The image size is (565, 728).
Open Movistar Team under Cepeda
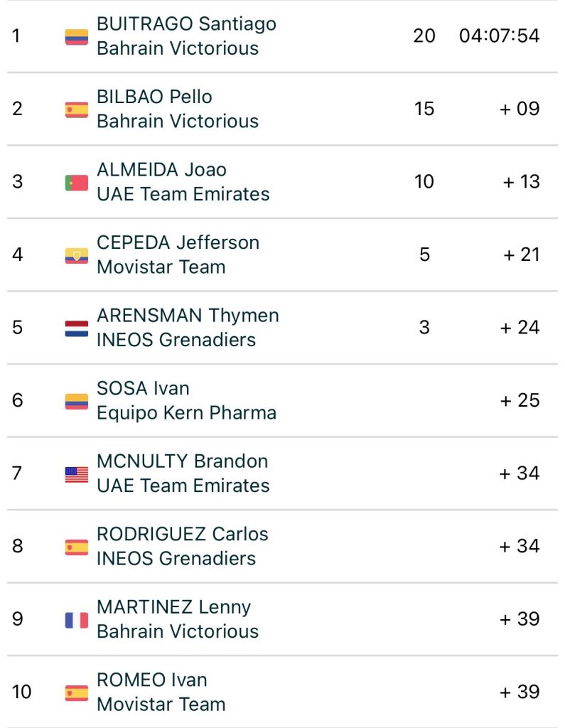click(161, 267)
